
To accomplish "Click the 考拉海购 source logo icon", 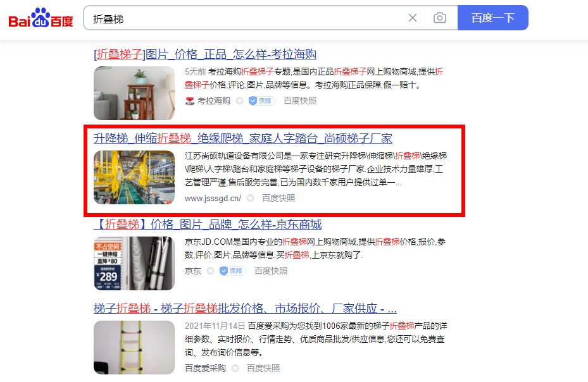I will point(190,101).
